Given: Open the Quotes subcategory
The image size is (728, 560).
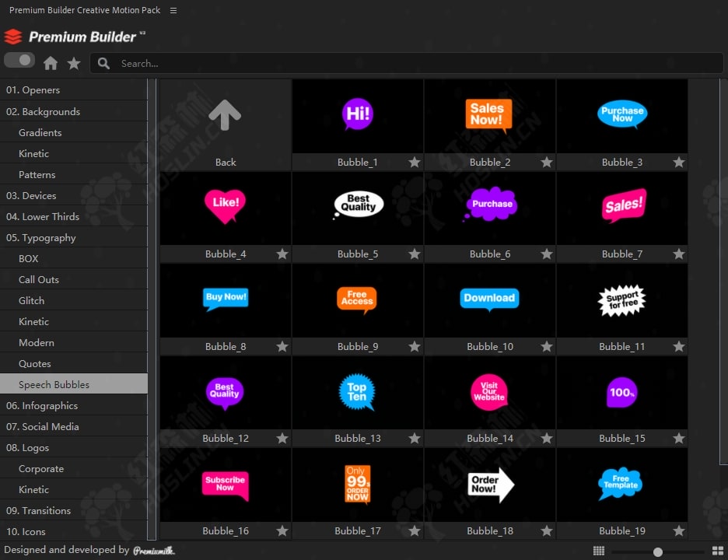Looking at the screenshot, I should click(x=74, y=363).
